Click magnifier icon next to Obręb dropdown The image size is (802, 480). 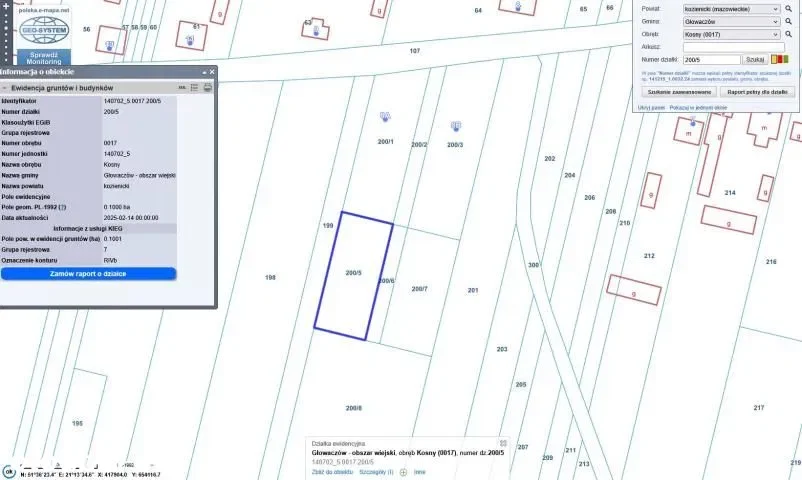pos(786,33)
